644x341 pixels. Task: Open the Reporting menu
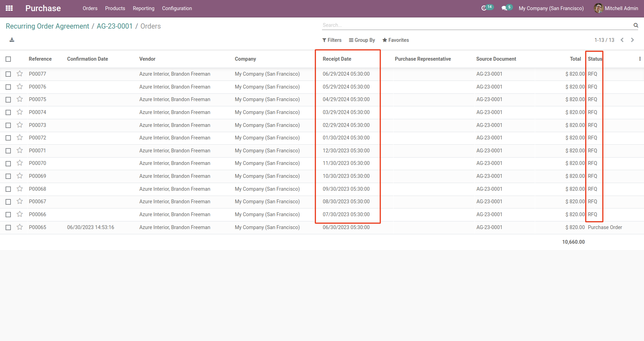click(143, 8)
